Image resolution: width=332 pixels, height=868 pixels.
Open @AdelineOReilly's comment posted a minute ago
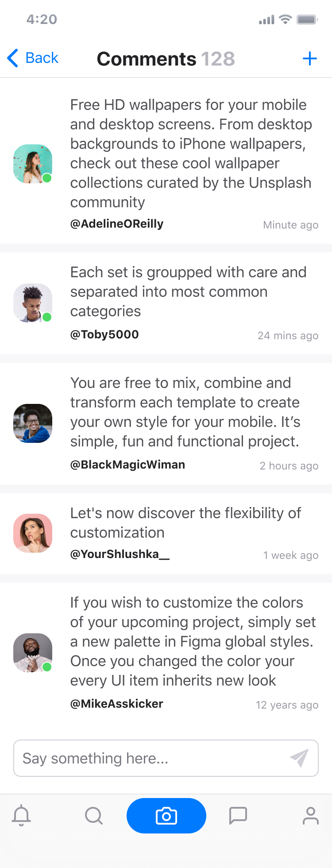pyautogui.click(x=190, y=153)
